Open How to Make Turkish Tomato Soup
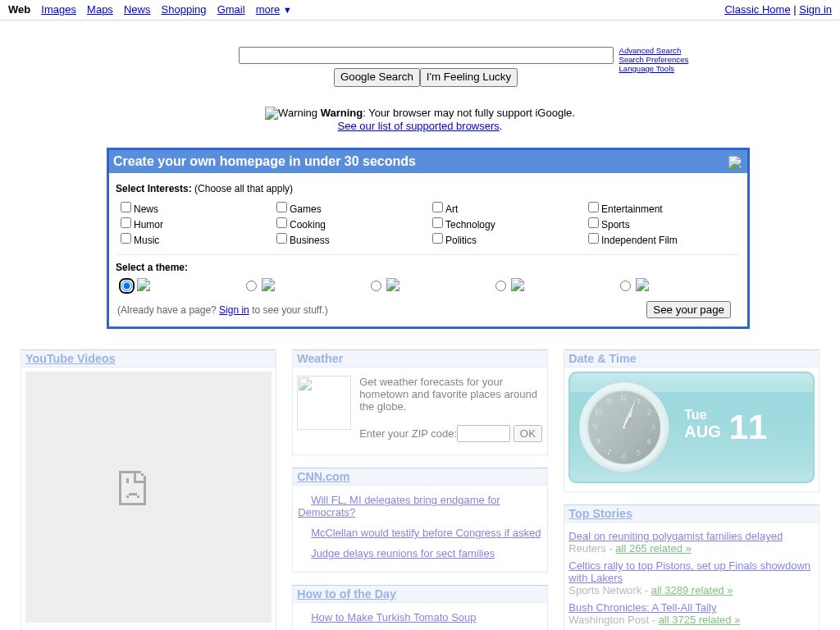 (394, 617)
